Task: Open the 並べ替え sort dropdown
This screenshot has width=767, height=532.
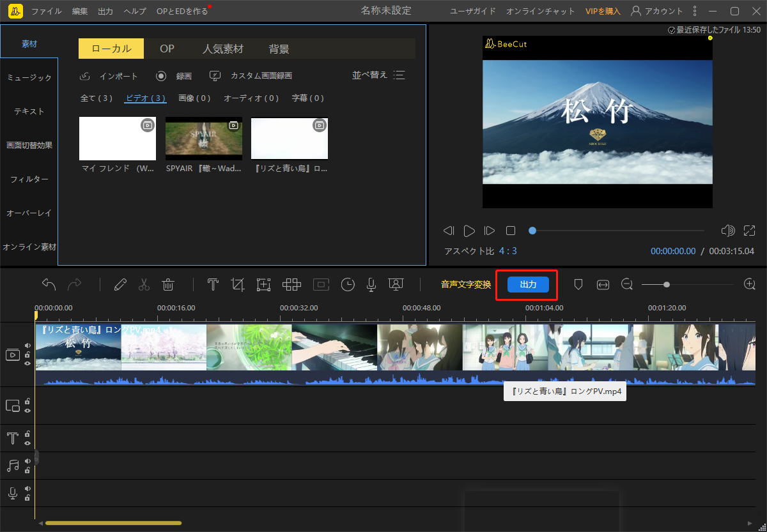Action: (378, 75)
